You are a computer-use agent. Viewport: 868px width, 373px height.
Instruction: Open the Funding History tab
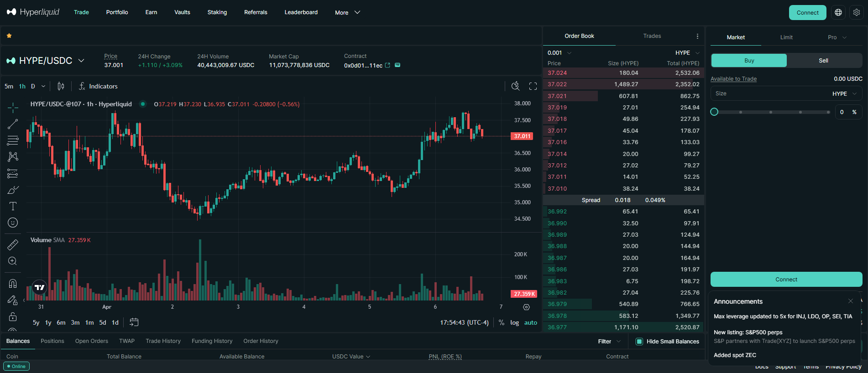pyautogui.click(x=212, y=341)
